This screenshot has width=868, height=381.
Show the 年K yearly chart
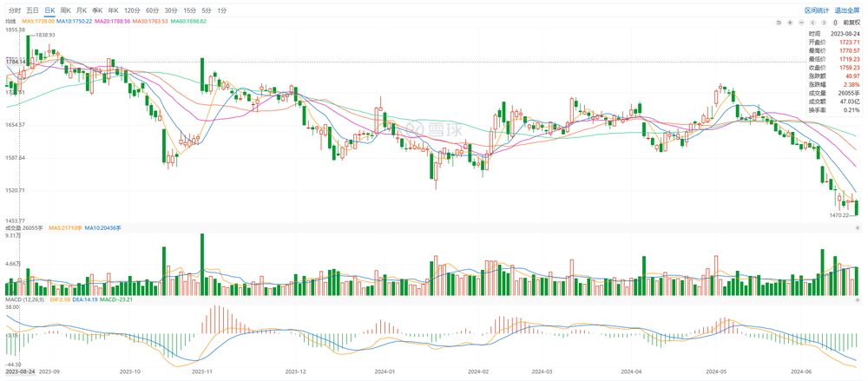pyautogui.click(x=113, y=10)
